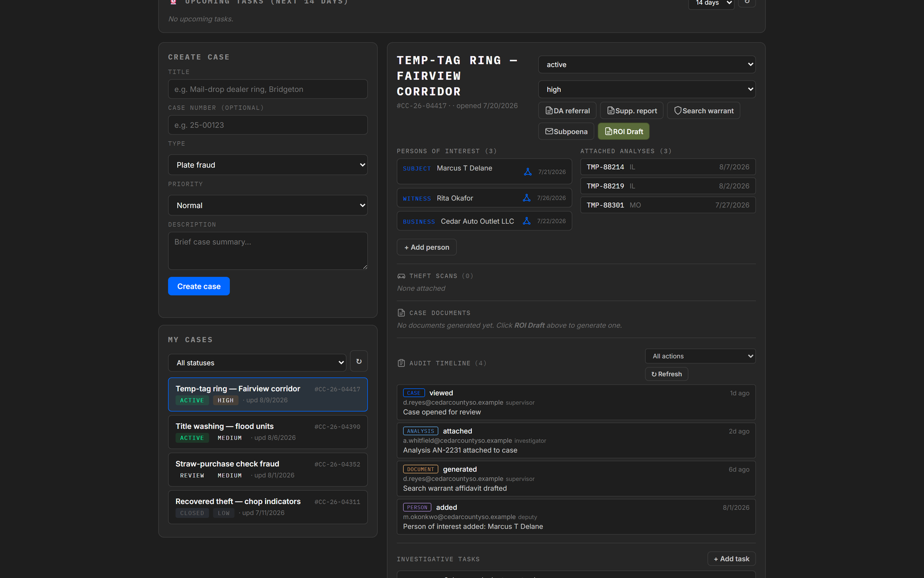Select the 'Search warrant affidavit drafted' entry
Screen dimensions: 924x578
tap(576, 479)
